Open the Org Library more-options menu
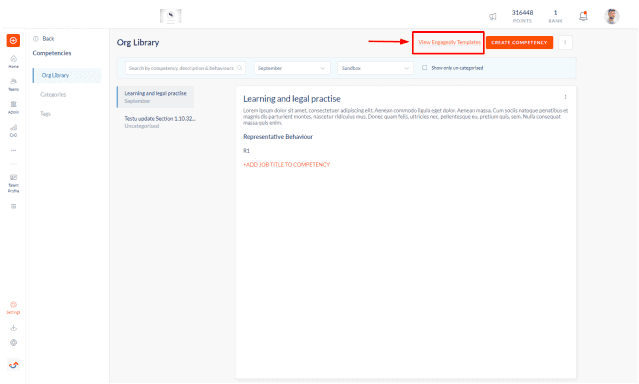This screenshot has height=384, width=639. pos(565,42)
